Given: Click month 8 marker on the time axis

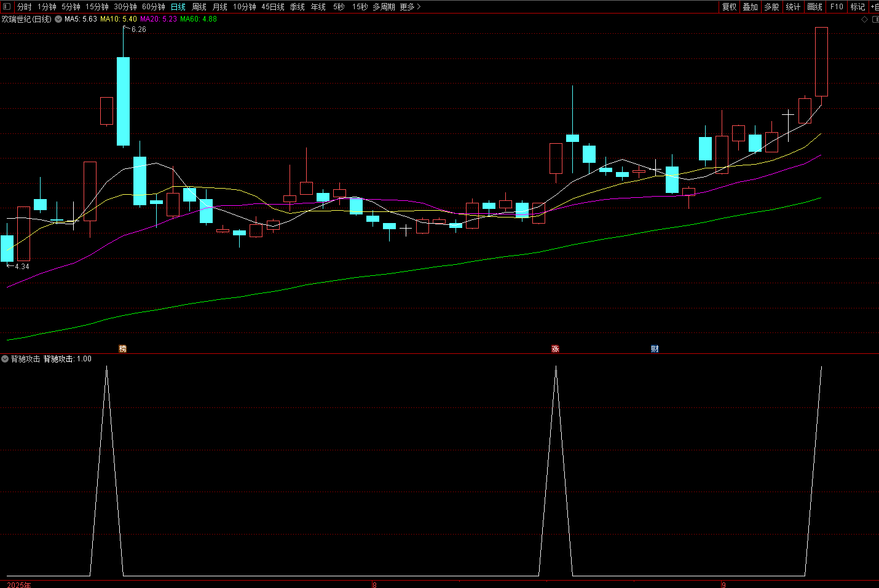Looking at the screenshot, I should point(374,584).
